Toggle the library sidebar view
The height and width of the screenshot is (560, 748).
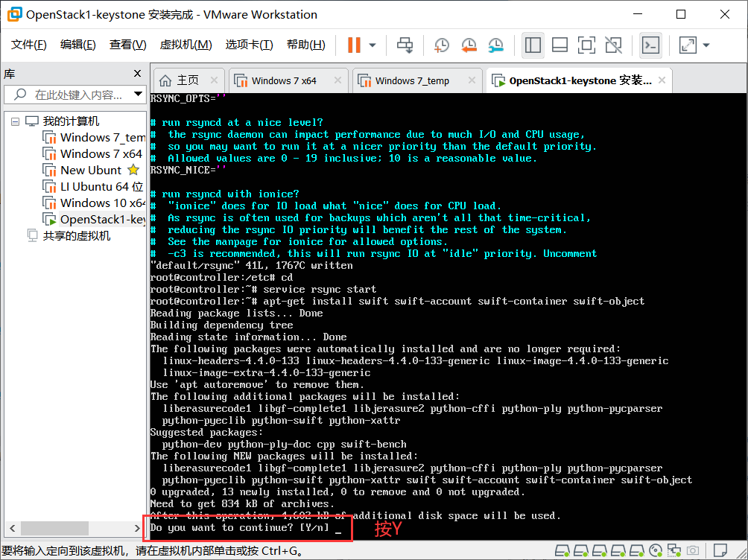pos(533,45)
